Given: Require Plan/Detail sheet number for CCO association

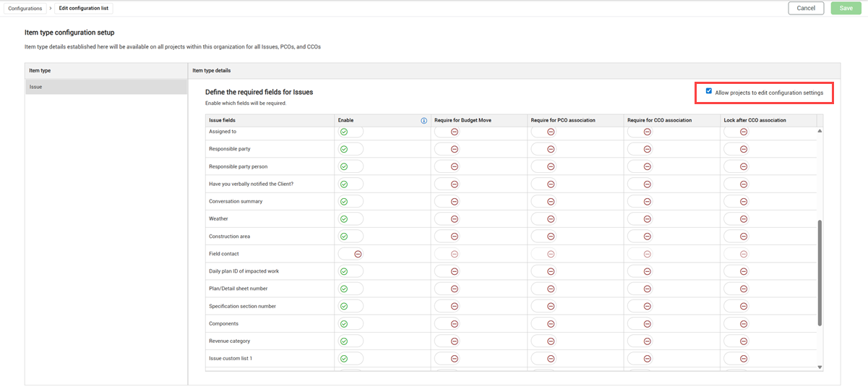Looking at the screenshot, I should click(640, 289).
